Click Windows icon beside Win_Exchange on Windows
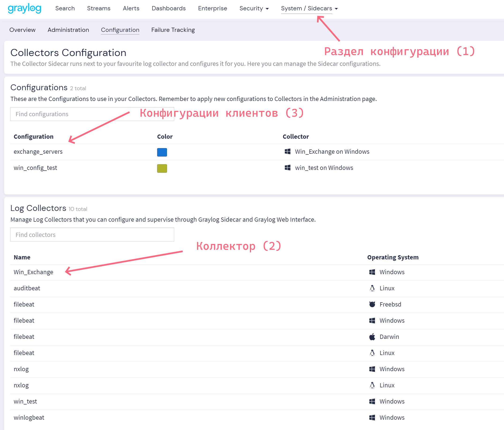Image resolution: width=504 pixels, height=430 pixels. click(x=288, y=152)
